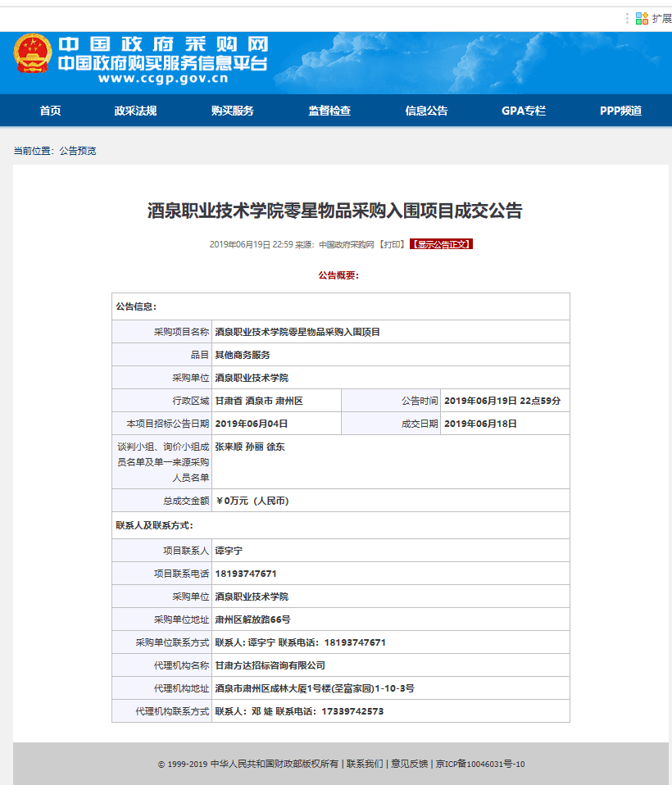The width and height of the screenshot is (672, 785).
Task: Click the announcement title heading
Action: [x=334, y=211]
